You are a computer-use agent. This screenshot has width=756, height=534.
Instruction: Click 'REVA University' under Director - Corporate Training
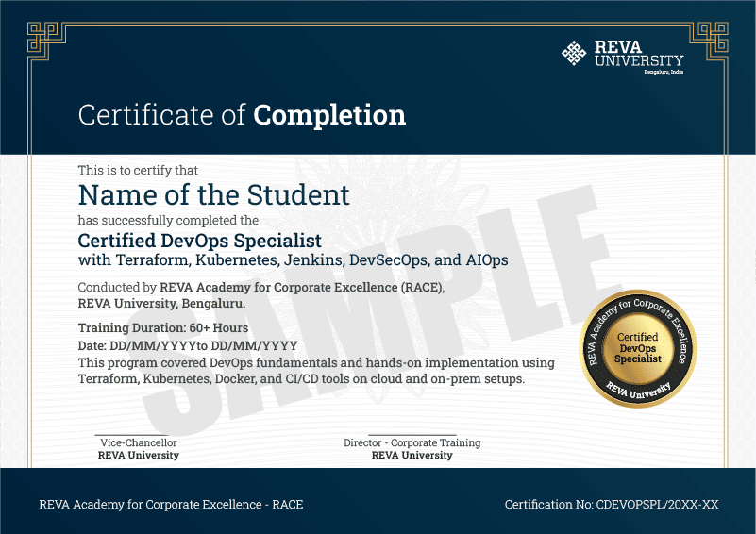pyautogui.click(x=412, y=455)
